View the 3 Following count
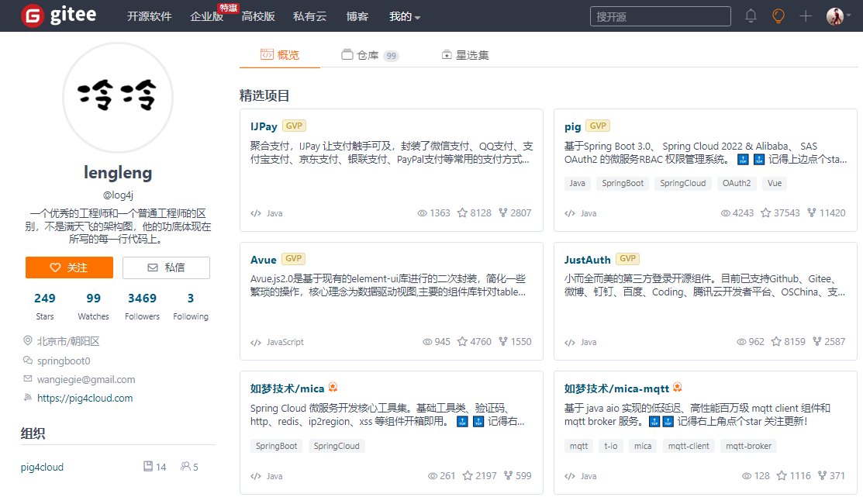 (x=191, y=306)
